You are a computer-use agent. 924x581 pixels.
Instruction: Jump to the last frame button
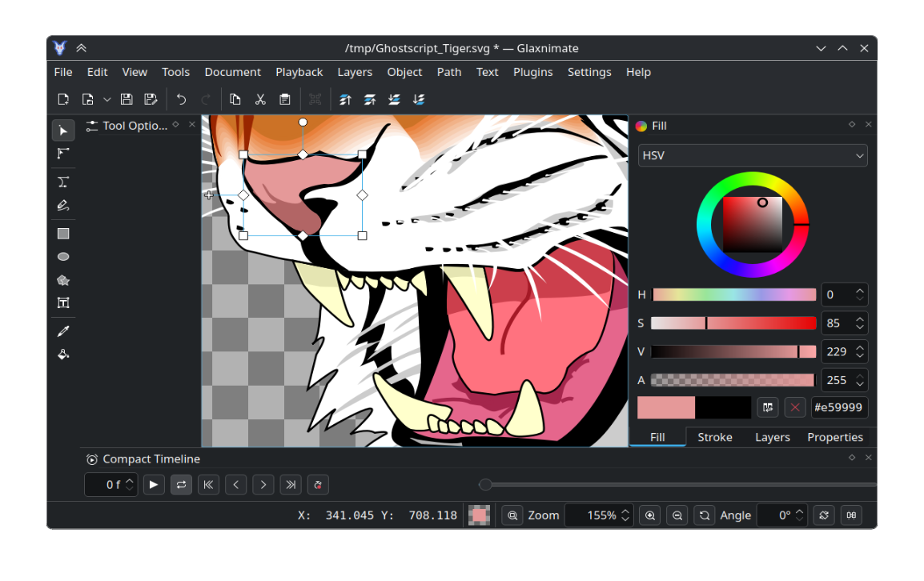point(290,484)
